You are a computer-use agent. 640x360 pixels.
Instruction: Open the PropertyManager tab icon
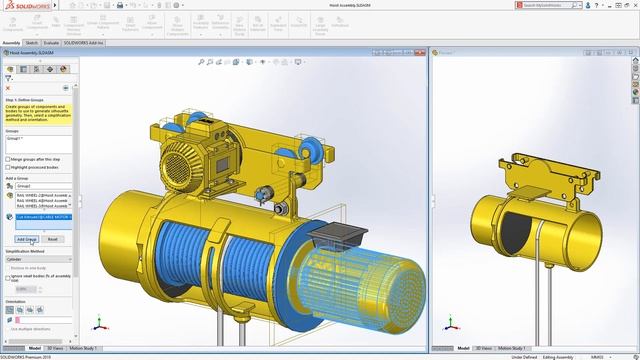(23, 69)
